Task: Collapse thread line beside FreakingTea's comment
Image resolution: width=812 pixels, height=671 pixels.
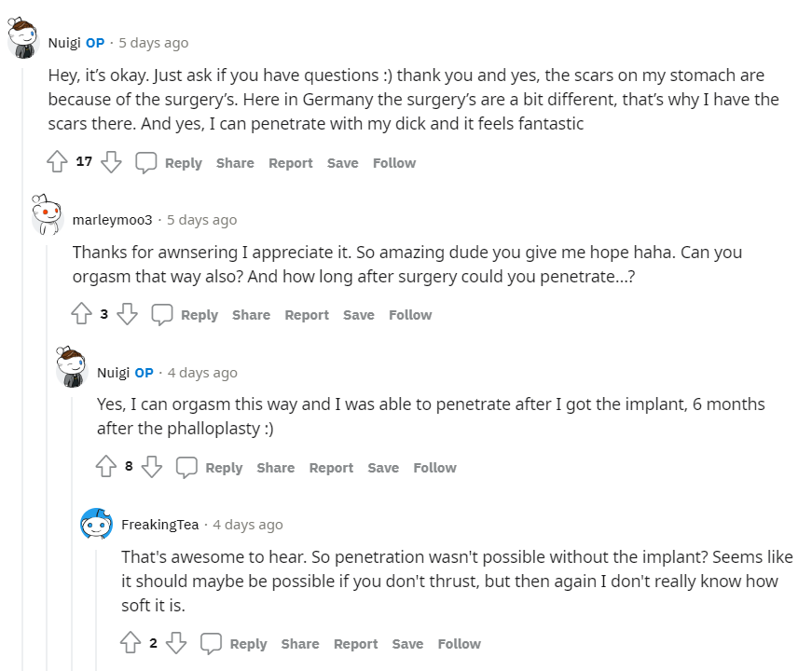Action: (96, 596)
